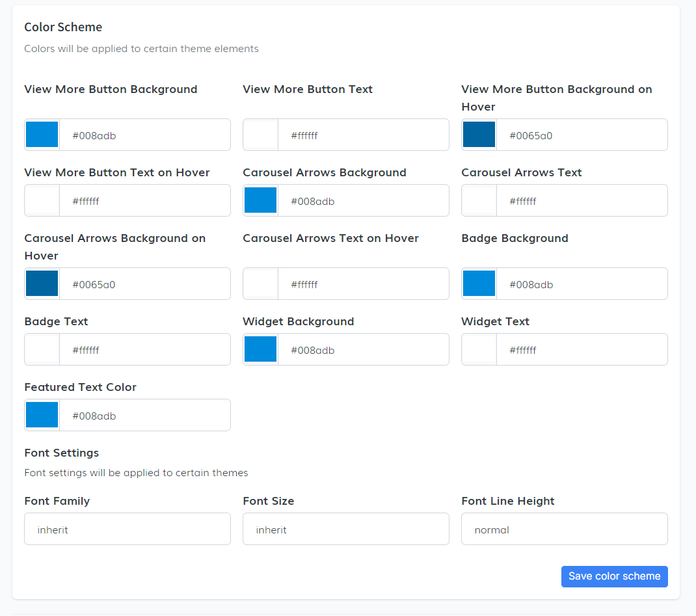Click the Carousel Arrows Text hex input

coord(582,200)
